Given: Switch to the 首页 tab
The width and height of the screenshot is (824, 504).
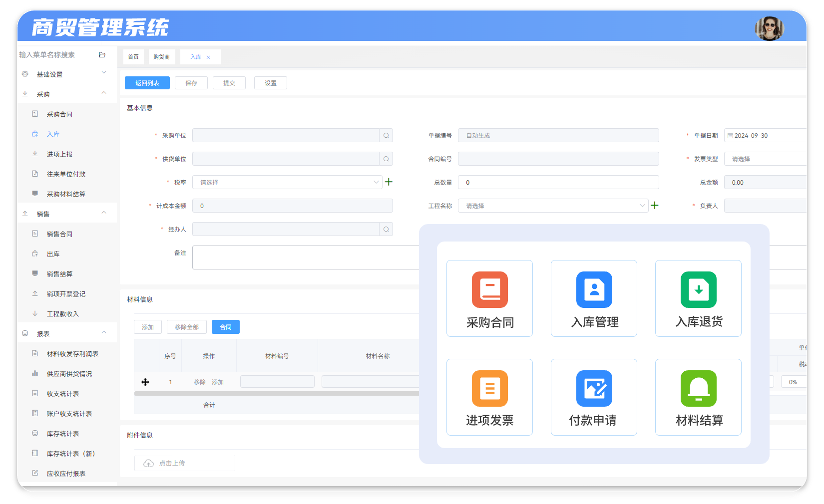Looking at the screenshot, I should point(133,57).
